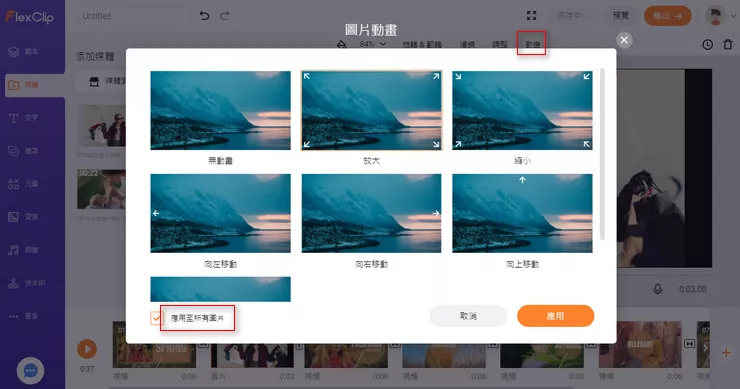
Task: Open the filter tab left of 調整
Action: [x=468, y=44]
